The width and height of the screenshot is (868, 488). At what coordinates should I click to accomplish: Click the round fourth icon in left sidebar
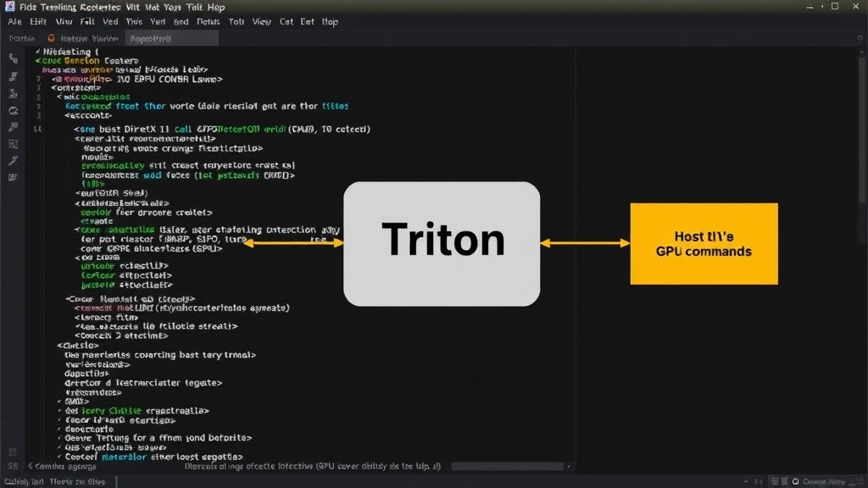point(14,111)
